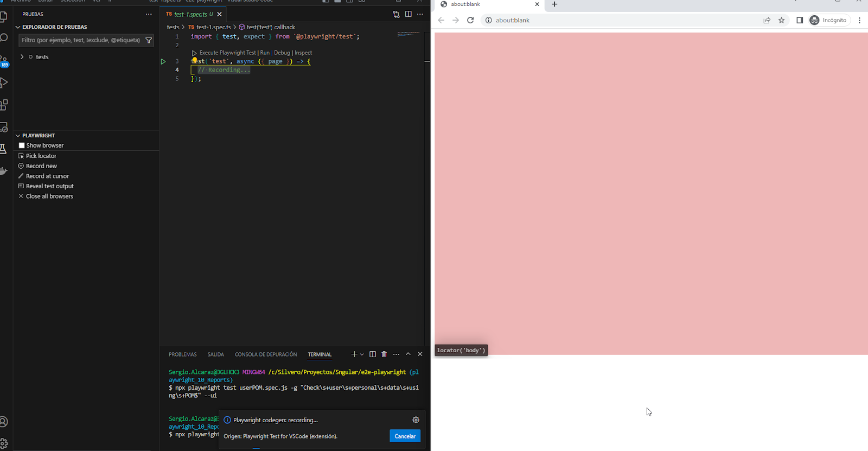Click the Chrome back arrow

tap(441, 20)
